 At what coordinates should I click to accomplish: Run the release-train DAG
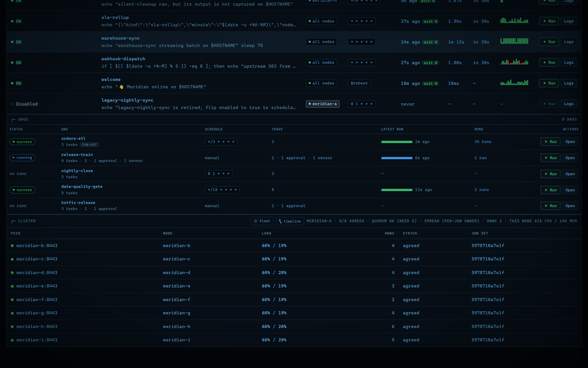(550, 158)
